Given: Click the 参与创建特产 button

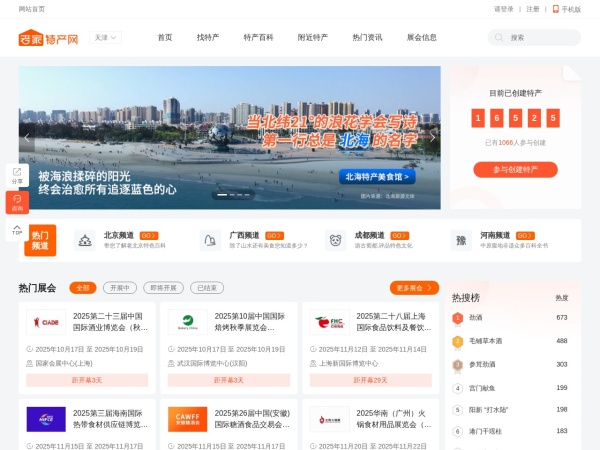Looking at the screenshot, I should [x=515, y=170].
